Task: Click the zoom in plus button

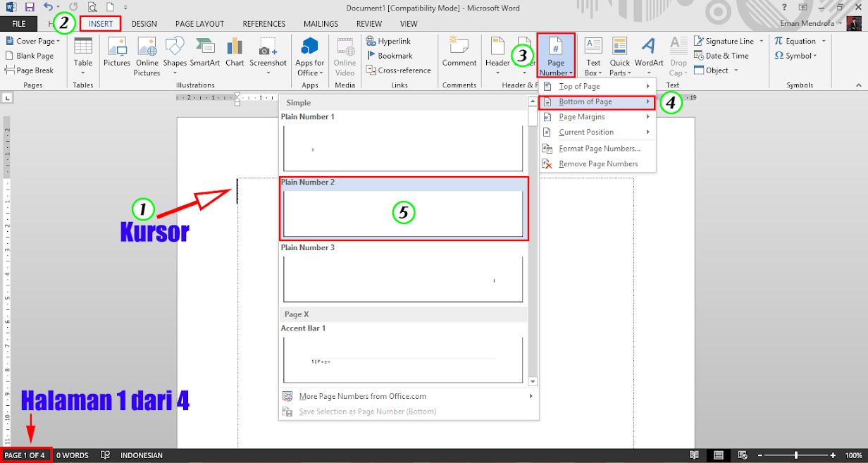Action: point(833,455)
